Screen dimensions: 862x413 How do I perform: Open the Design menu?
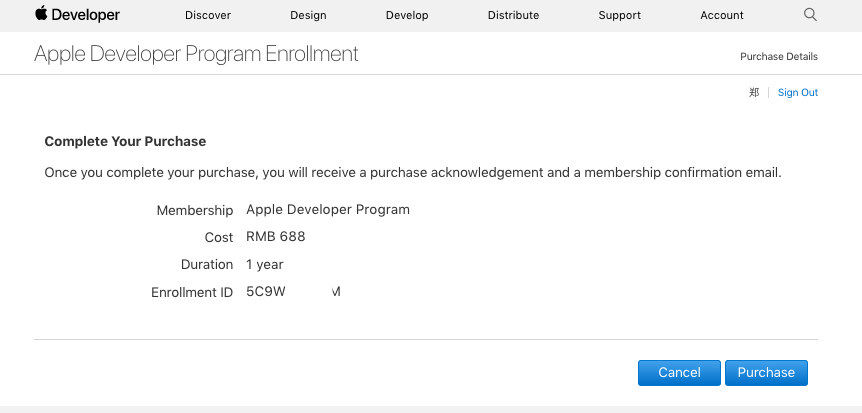308,15
